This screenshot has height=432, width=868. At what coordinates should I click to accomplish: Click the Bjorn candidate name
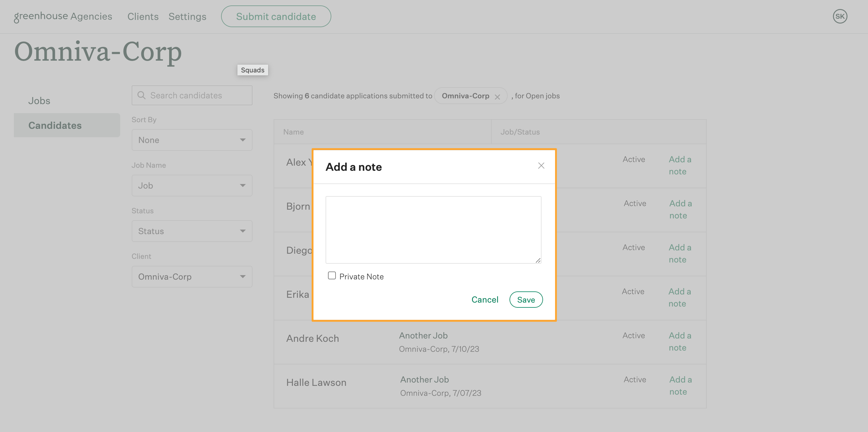pos(298,206)
